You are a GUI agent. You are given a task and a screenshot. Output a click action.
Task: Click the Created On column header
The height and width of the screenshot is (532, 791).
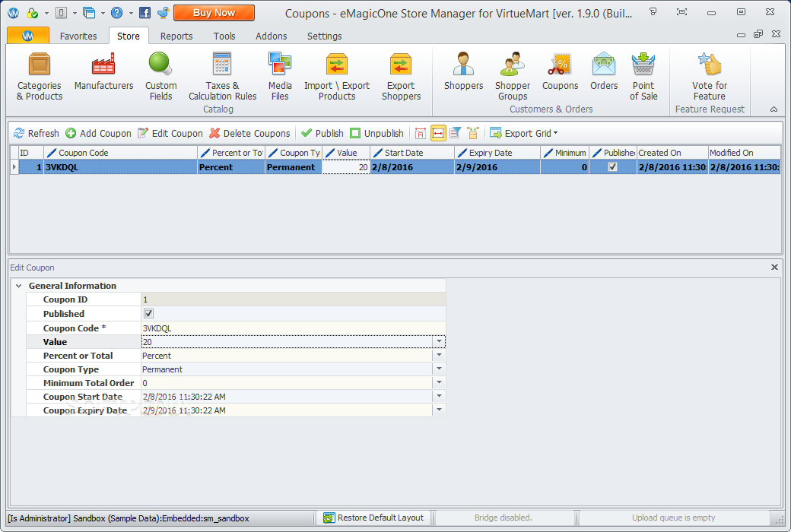point(672,153)
